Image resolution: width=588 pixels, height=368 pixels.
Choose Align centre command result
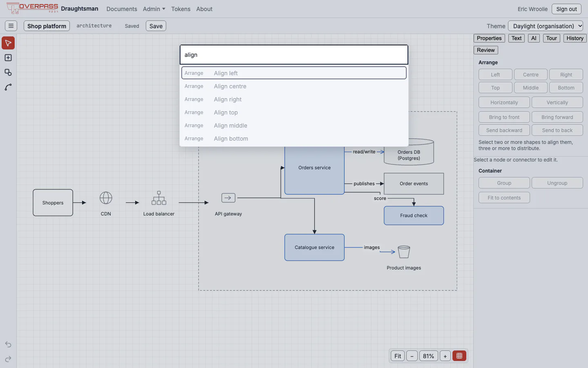click(x=294, y=86)
